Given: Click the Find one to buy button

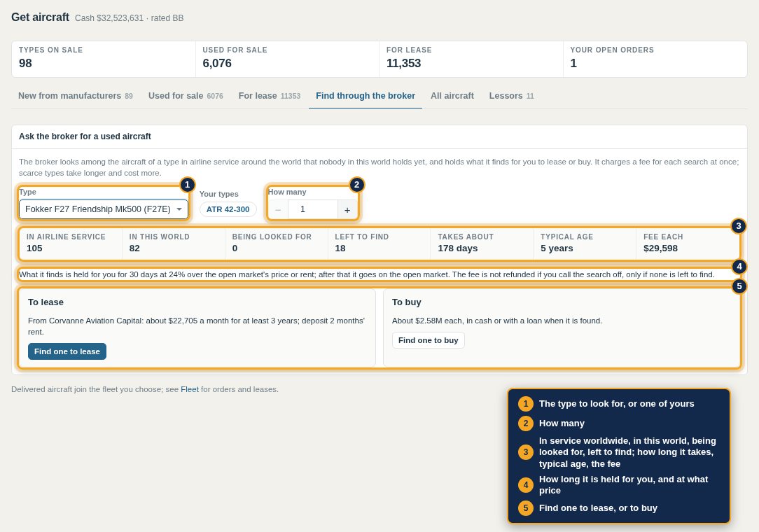Looking at the screenshot, I should click(429, 340).
